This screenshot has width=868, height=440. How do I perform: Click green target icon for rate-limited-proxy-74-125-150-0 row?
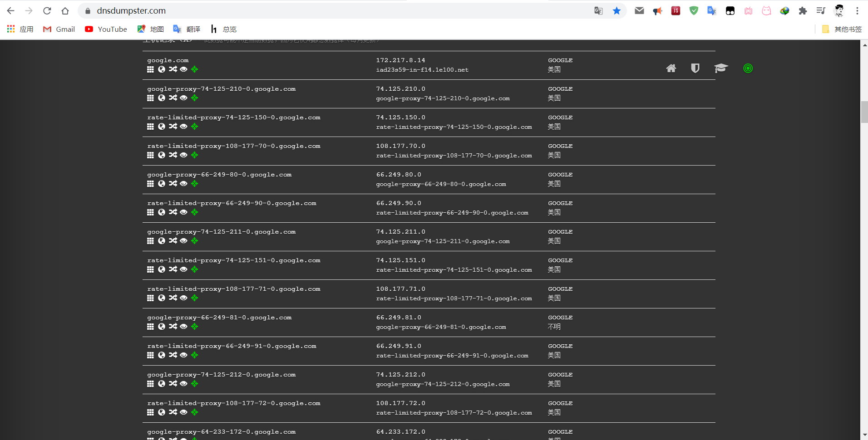click(194, 127)
